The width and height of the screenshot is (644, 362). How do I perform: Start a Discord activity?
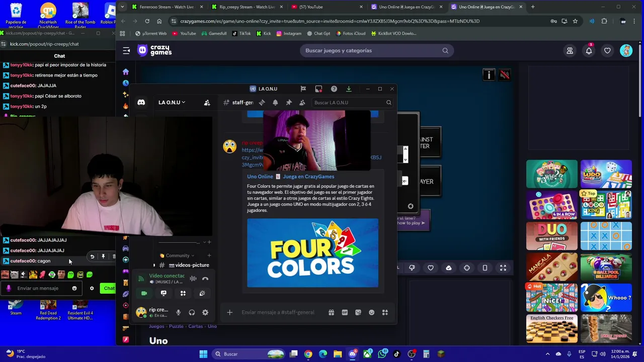coord(183,293)
